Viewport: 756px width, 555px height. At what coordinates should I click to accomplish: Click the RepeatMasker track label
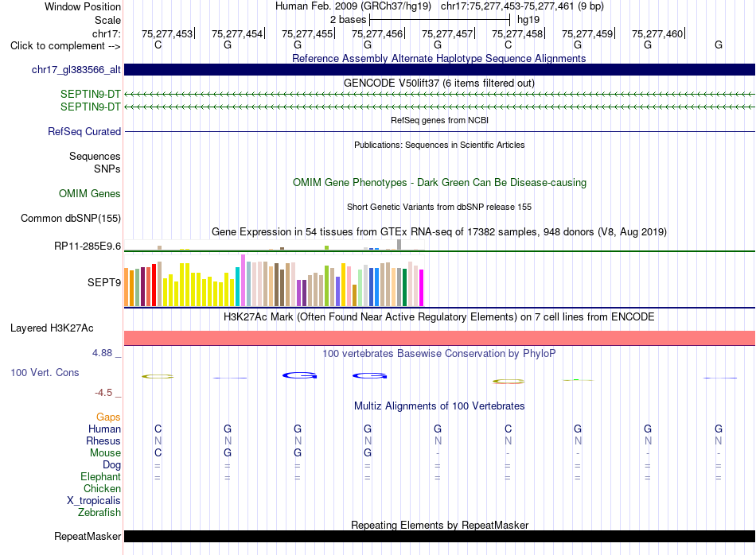88,537
